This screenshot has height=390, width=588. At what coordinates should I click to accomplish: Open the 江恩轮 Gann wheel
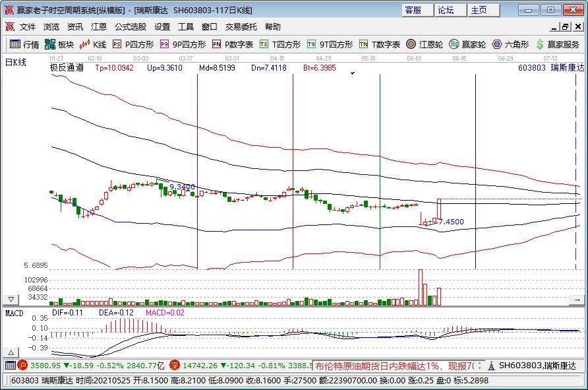(425, 44)
